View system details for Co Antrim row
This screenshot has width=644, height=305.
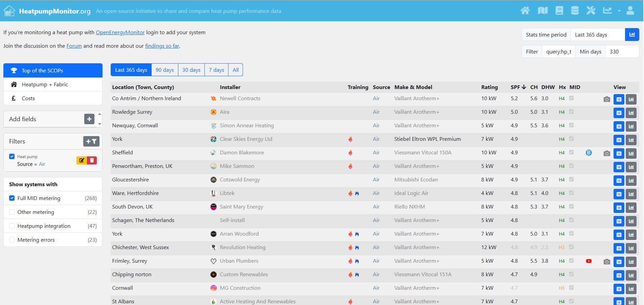point(619,99)
